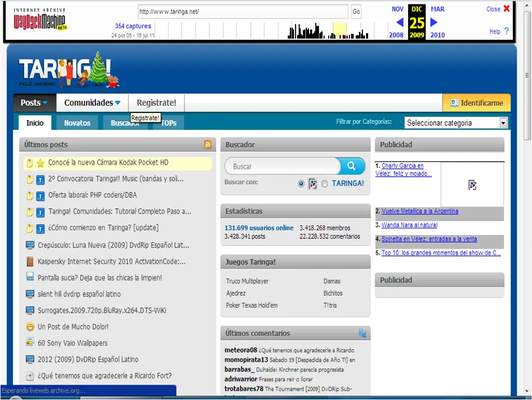Click the monitor icon beside 2012 DvDRip post
The width and height of the screenshot is (532, 400).
click(x=30, y=359)
